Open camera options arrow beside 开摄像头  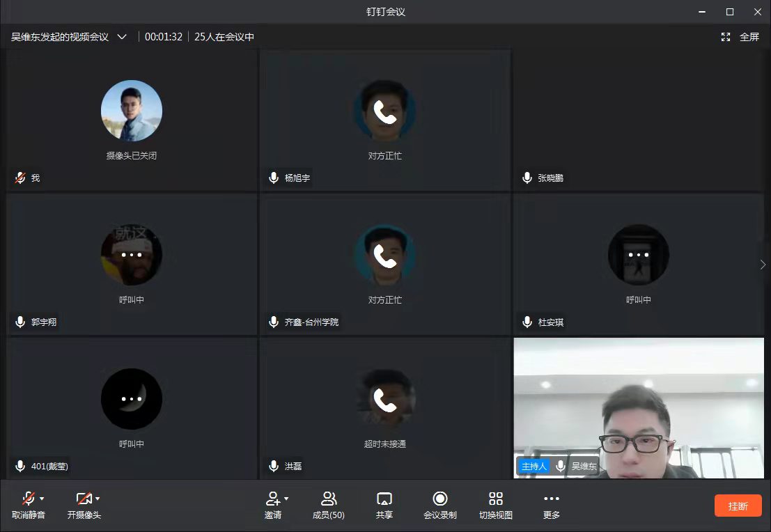(x=98, y=499)
